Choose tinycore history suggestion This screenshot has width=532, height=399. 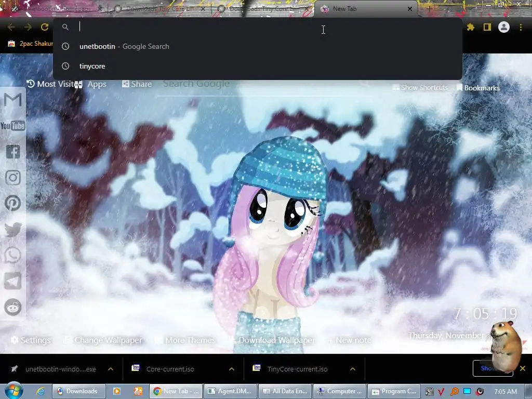258,66
